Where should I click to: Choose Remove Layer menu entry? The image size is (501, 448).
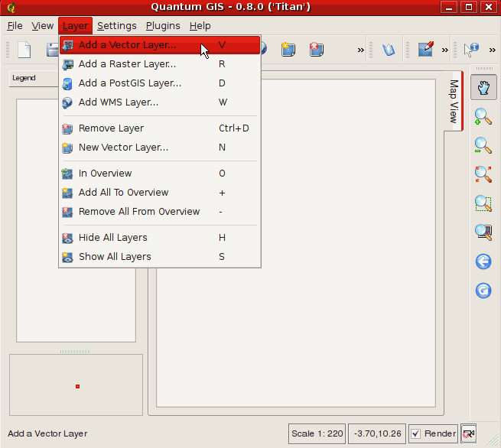tap(160, 128)
